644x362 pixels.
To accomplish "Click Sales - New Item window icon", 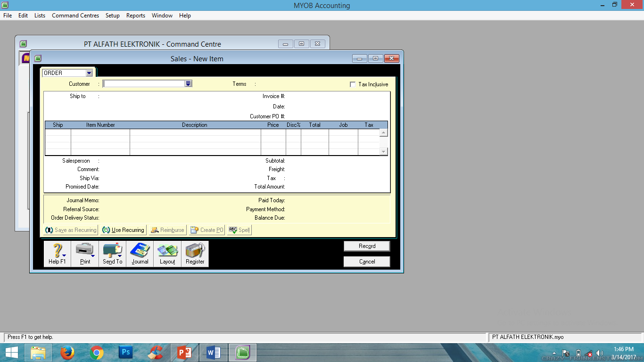I will point(38,58).
